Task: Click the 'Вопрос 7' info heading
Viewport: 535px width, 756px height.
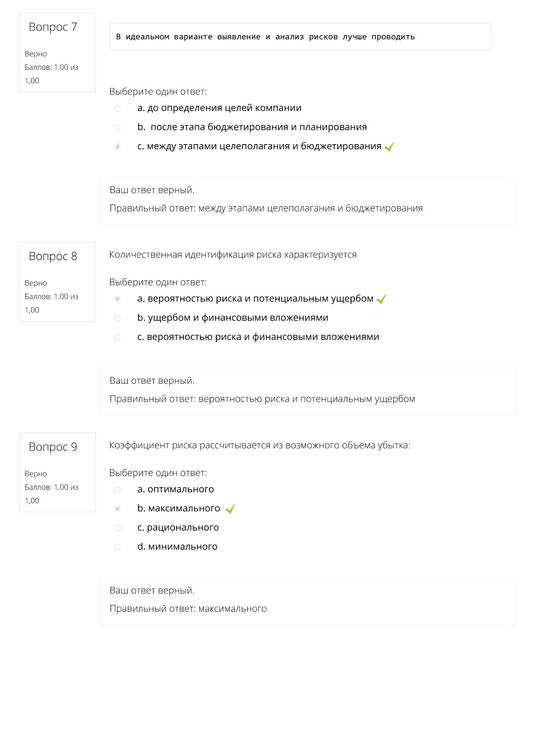Action: click(53, 27)
